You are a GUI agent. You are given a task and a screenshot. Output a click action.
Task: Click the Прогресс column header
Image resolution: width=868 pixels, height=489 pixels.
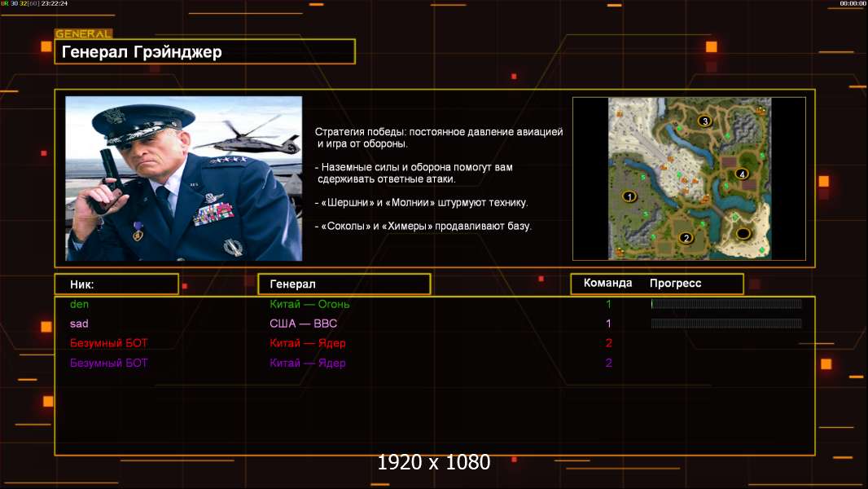click(x=675, y=284)
